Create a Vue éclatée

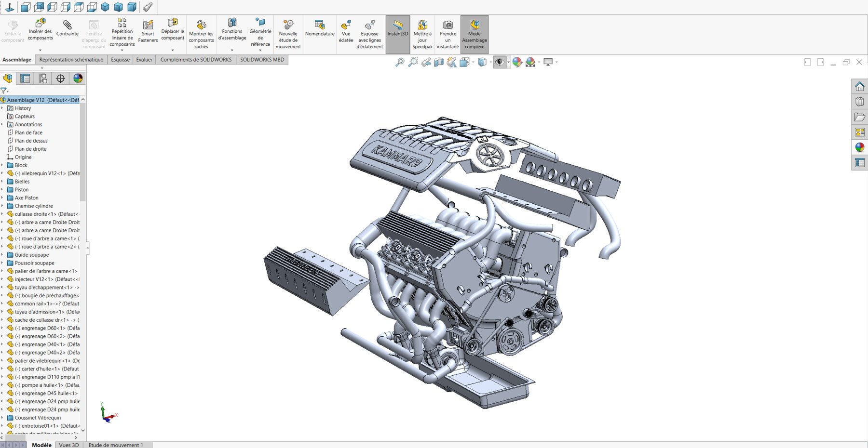[x=346, y=30]
